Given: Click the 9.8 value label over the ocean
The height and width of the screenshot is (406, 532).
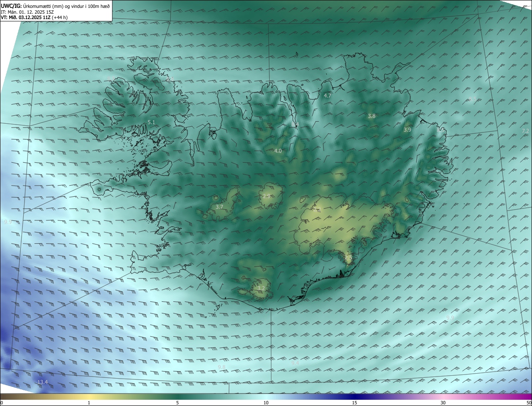Looking at the screenshot, I should pos(222,367).
